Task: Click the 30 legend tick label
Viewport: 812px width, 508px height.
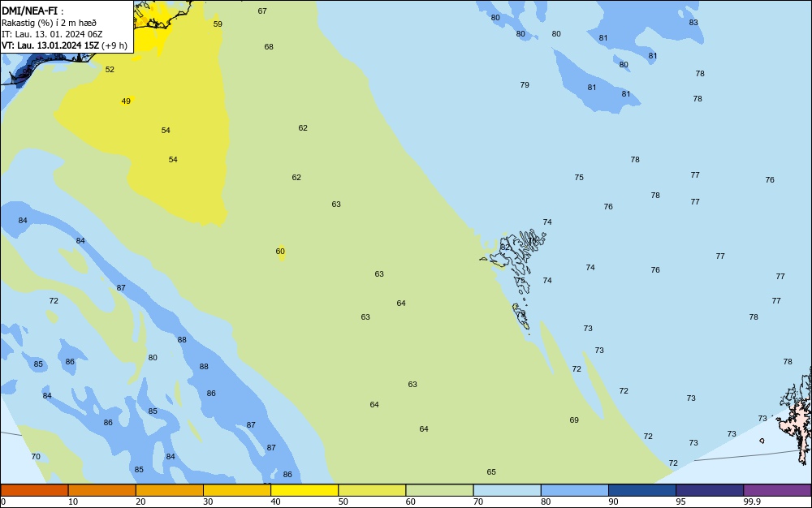Action: pos(208,502)
